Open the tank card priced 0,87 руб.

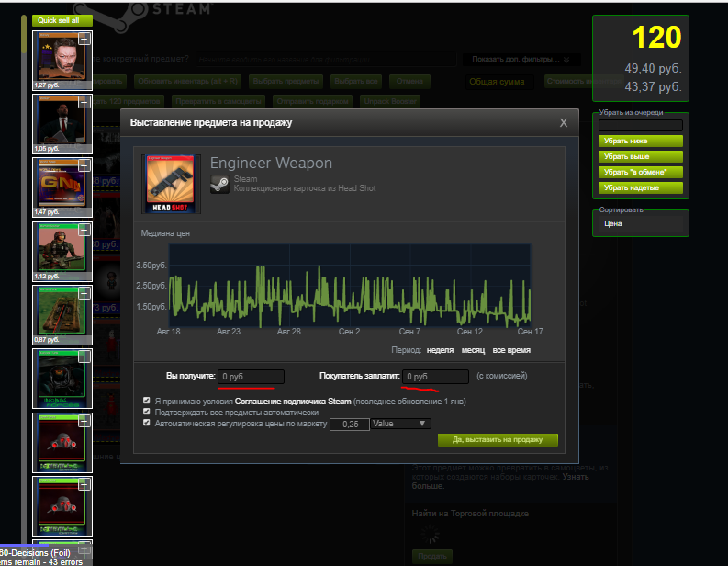pos(62,315)
